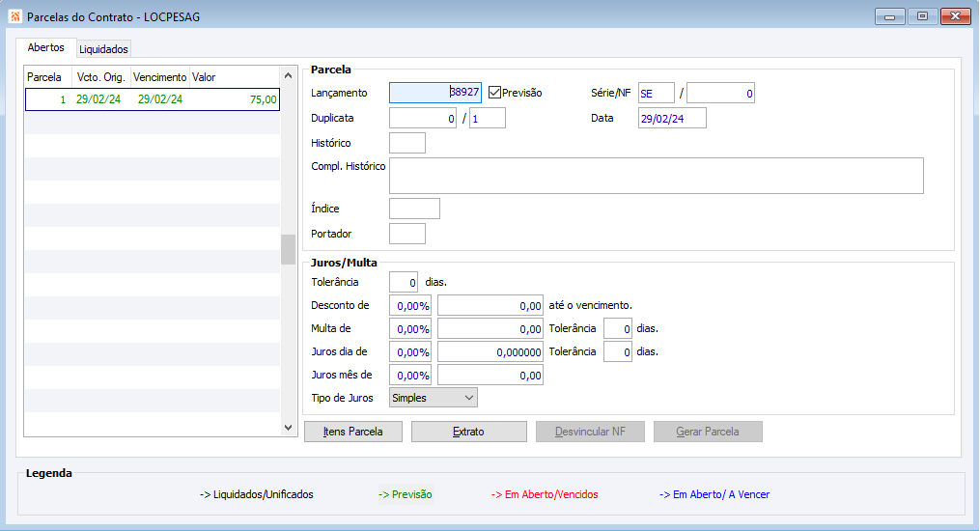This screenshot has width=980, height=531.
Task: Click the Juros dia de value 0,000000
Action: [x=490, y=351]
